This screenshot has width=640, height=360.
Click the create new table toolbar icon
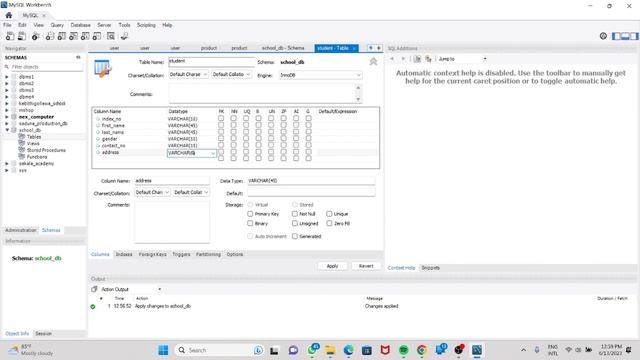tap(62, 36)
